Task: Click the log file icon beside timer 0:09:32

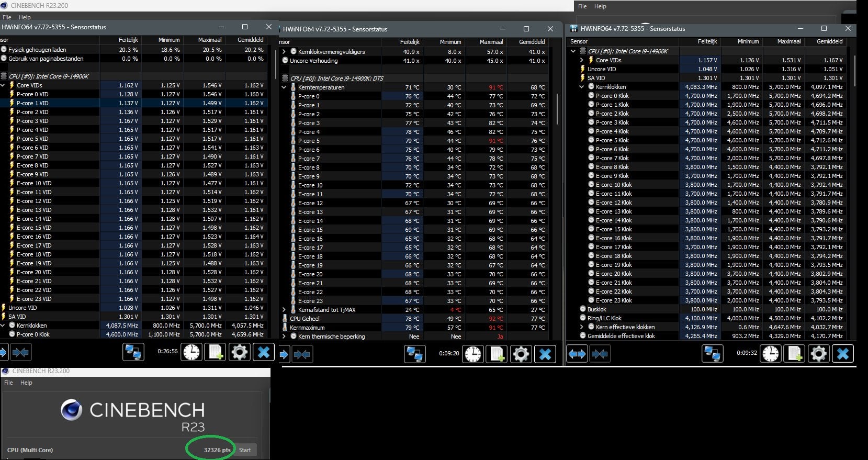Action: (795, 354)
